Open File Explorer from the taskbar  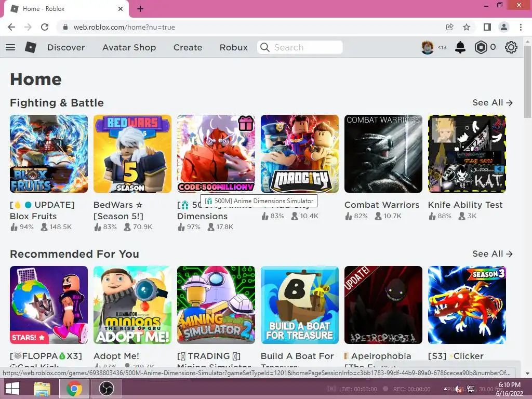click(x=42, y=389)
